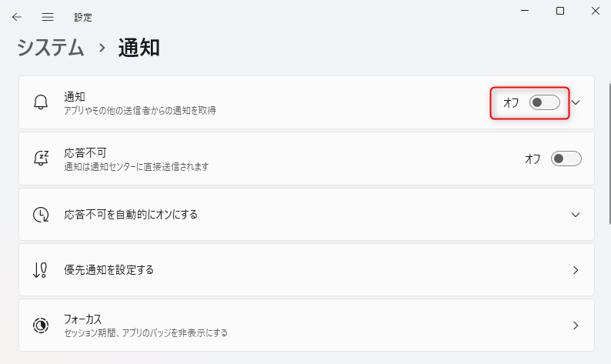Toggle the 通知 notifications switch on

pos(544,102)
